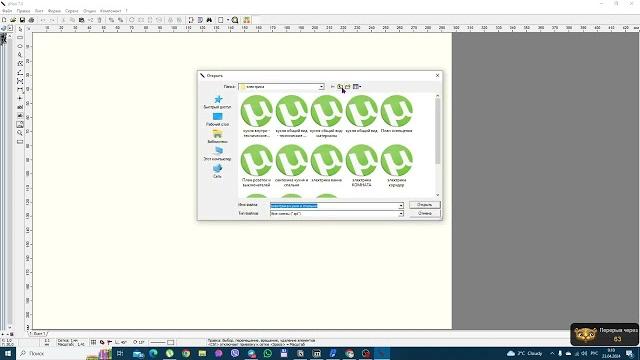Click the binoculars Find icon
Image resolution: width=640 pixels, height=360 pixels.
click(209, 20)
